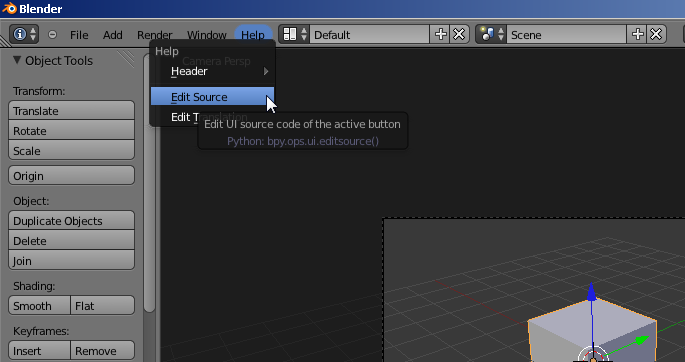Screen dimensions: 685x362
Task: Edit the Default screen layout name field
Action: [x=370, y=34]
